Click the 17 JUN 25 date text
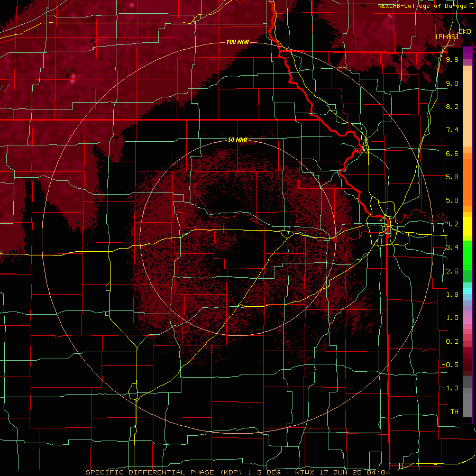This screenshot has height=476, width=476. 341,472
